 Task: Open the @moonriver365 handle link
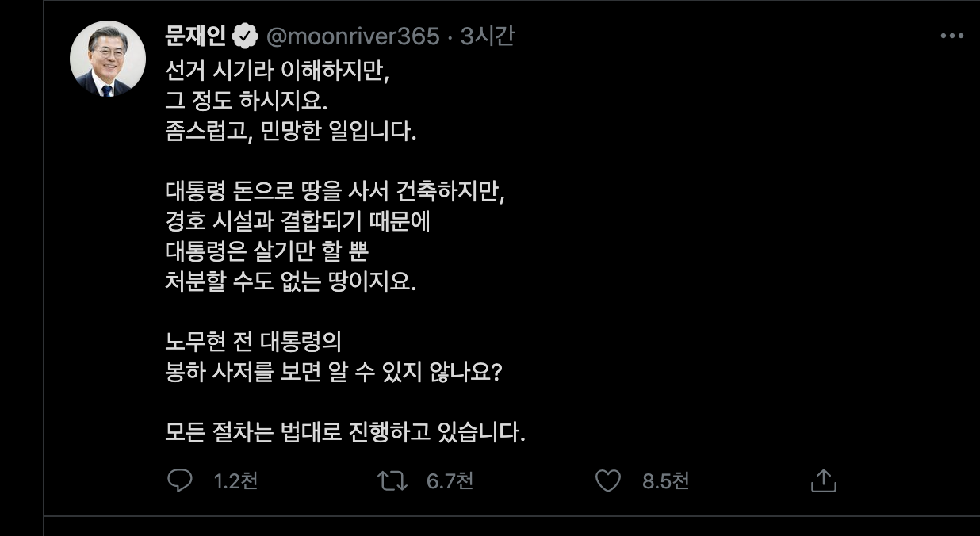point(351,36)
